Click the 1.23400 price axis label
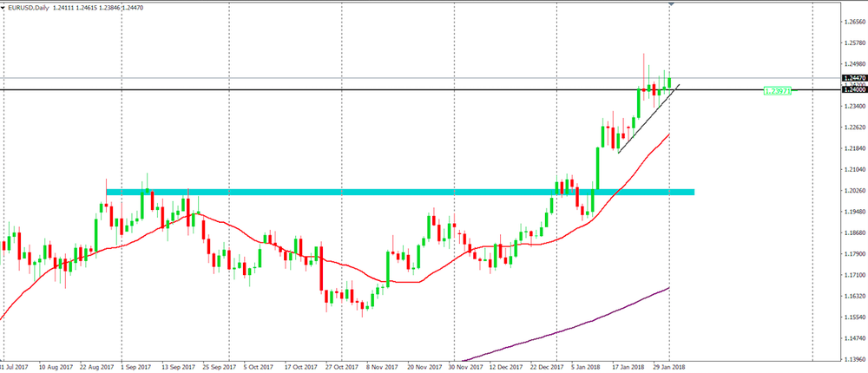This screenshot has height=373, width=868. click(x=855, y=106)
